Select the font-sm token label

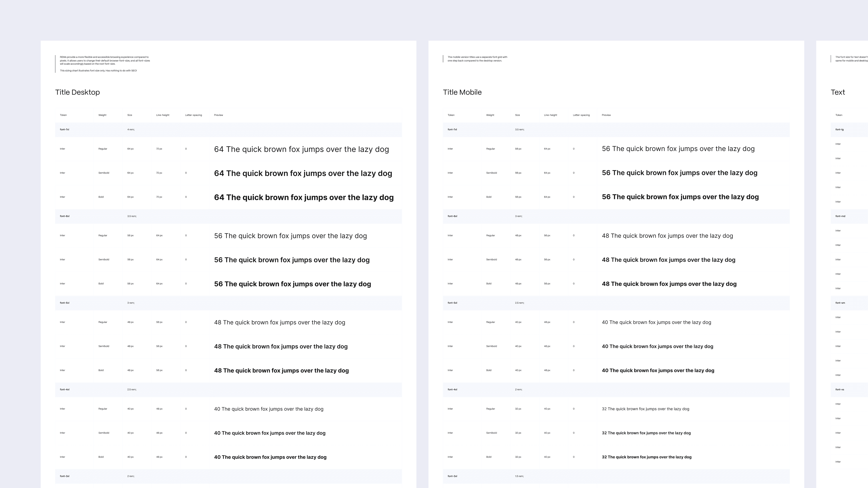coord(840,303)
